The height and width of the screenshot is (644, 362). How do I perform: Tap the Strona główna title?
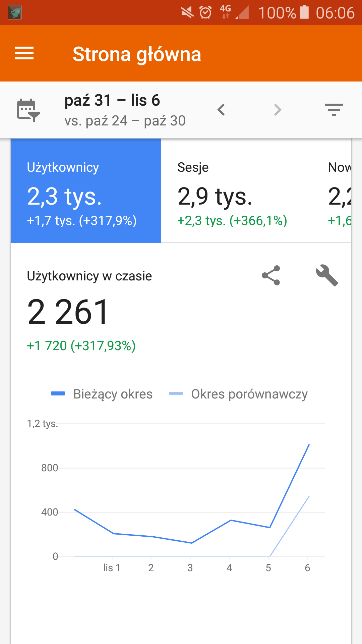click(137, 54)
